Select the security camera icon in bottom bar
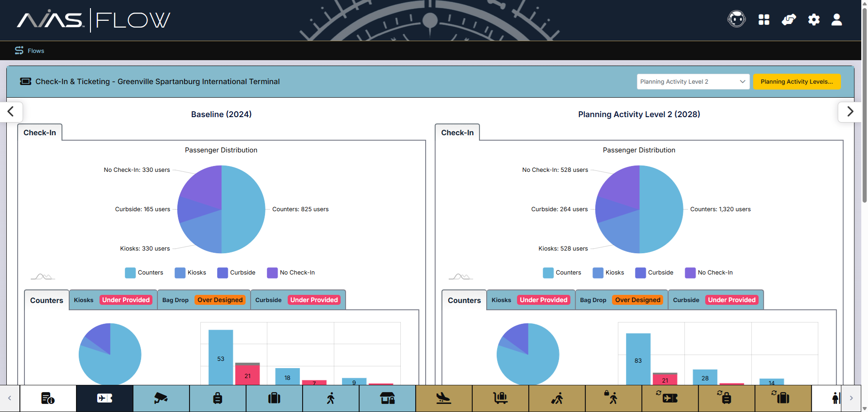The width and height of the screenshot is (868, 412). point(161,398)
